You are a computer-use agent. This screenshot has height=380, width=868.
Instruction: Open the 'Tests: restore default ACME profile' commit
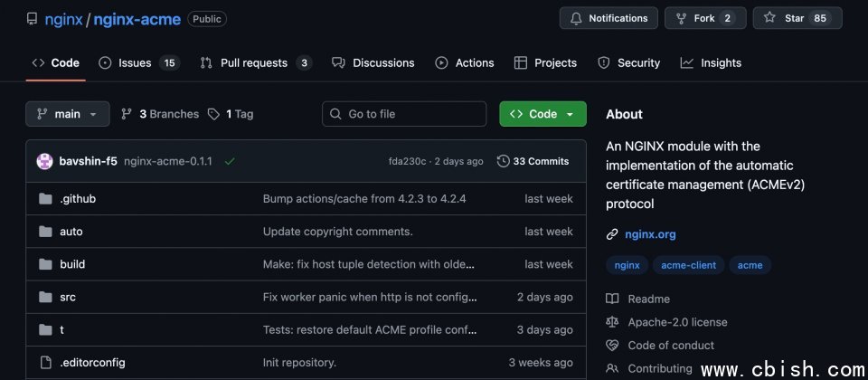[x=370, y=329]
